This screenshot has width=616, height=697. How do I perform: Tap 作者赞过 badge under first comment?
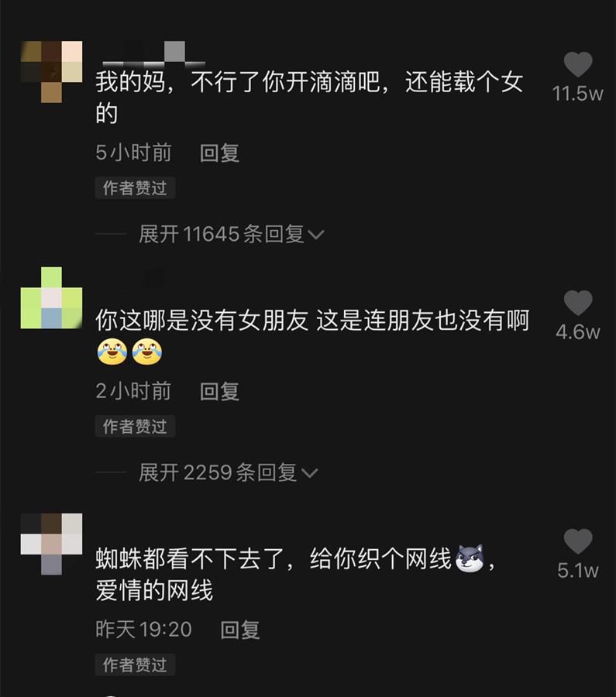[x=135, y=188]
